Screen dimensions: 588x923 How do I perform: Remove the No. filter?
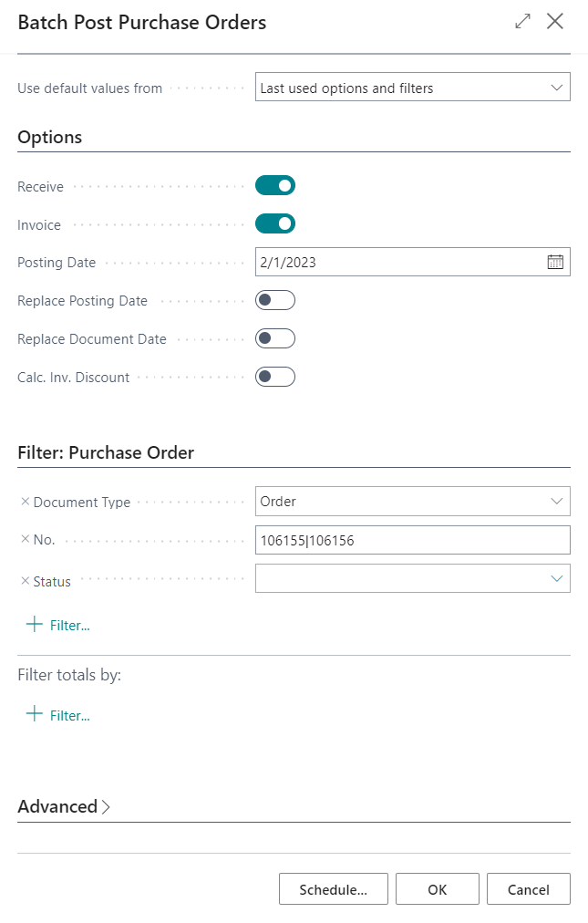tap(25, 539)
